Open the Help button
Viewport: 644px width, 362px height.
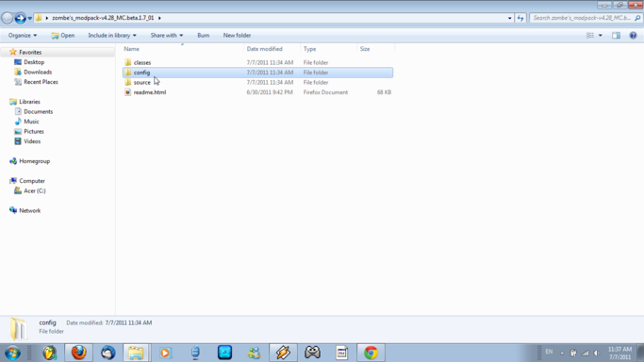point(633,35)
